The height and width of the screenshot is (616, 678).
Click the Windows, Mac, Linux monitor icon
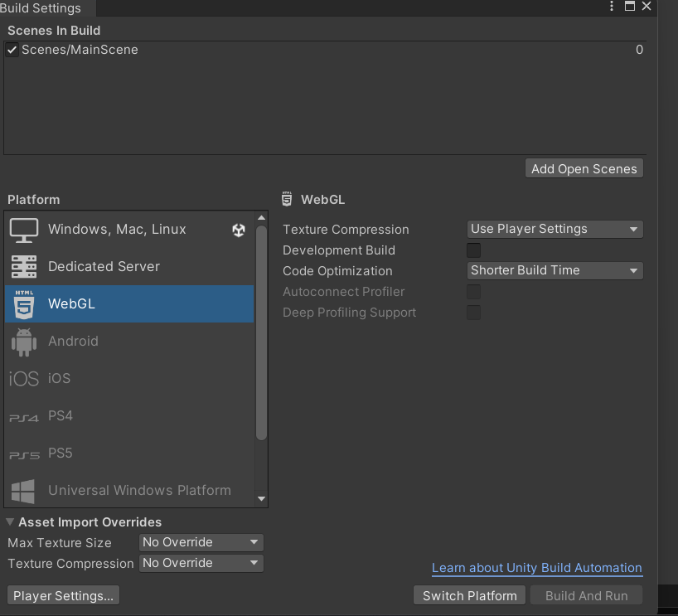pyautogui.click(x=24, y=230)
